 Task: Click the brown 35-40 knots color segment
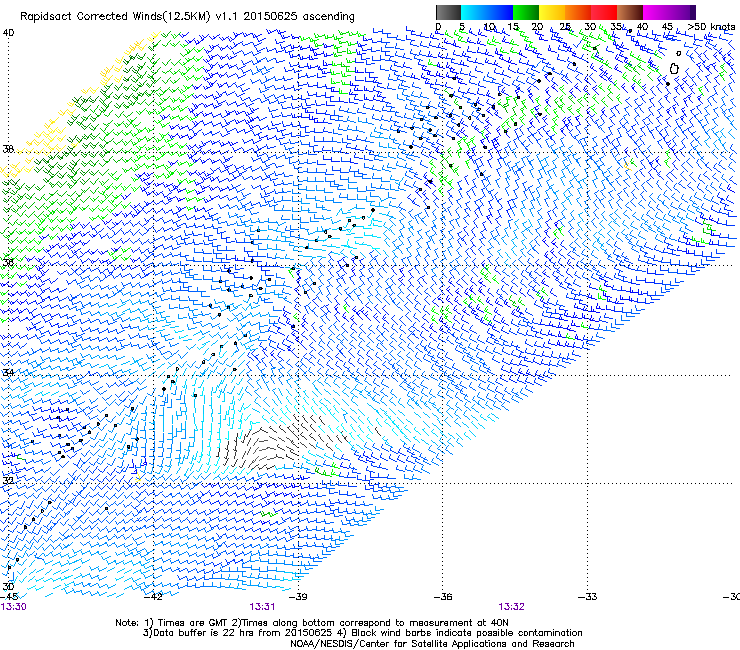630,12
